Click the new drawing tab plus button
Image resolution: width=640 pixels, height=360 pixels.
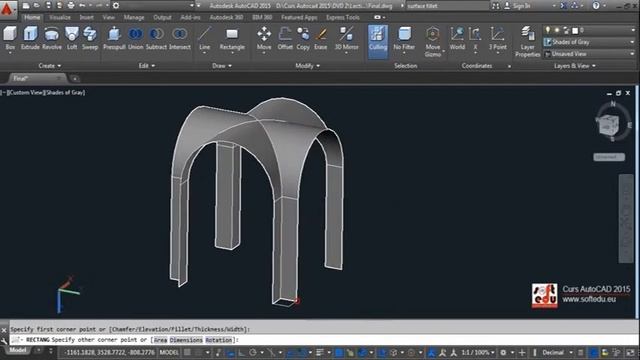coord(75,78)
